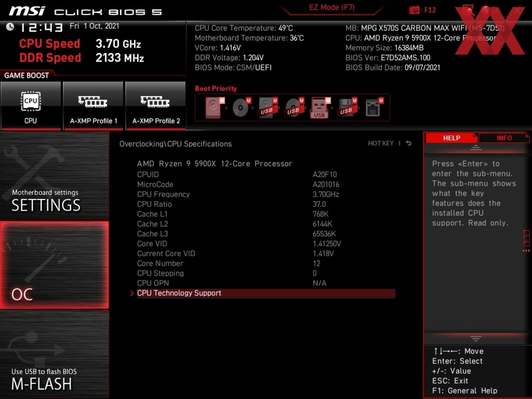Screen dimensions: 532x399
Task: Select the CPU Frequency row label
Action: (x=163, y=194)
